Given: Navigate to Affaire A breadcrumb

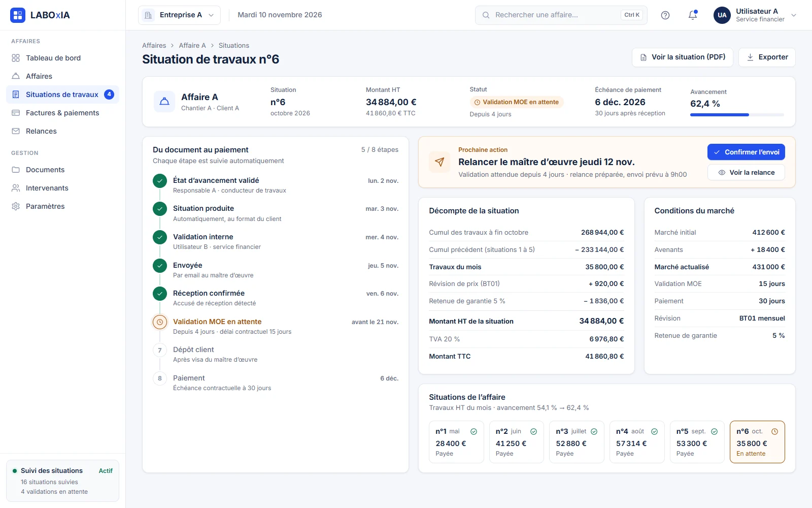Looking at the screenshot, I should pos(192,46).
